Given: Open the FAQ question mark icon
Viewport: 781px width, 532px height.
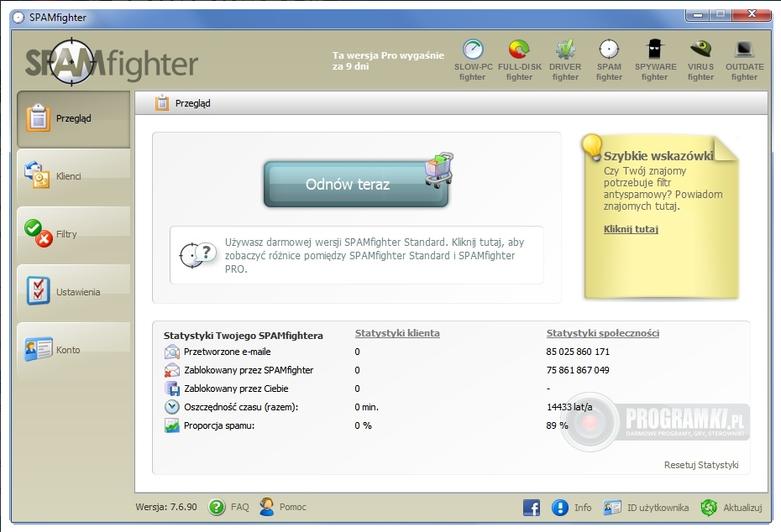Looking at the screenshot, I should [217, 507].
